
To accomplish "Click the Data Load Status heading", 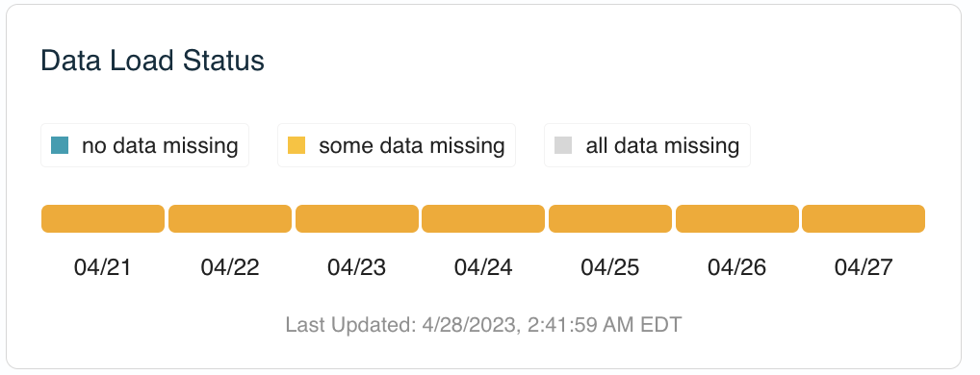I will 152,62.
